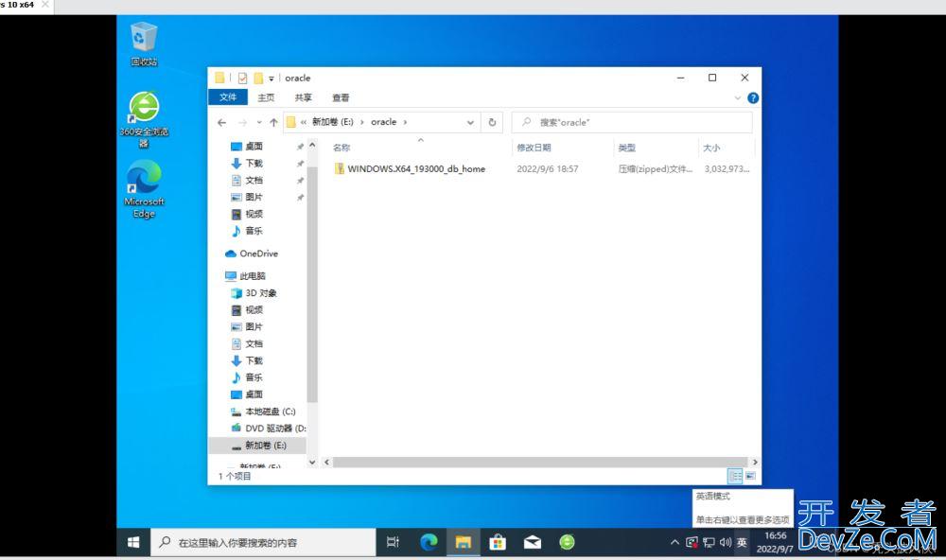Click the horizontal scrollbar right arrow

point(755,463)
